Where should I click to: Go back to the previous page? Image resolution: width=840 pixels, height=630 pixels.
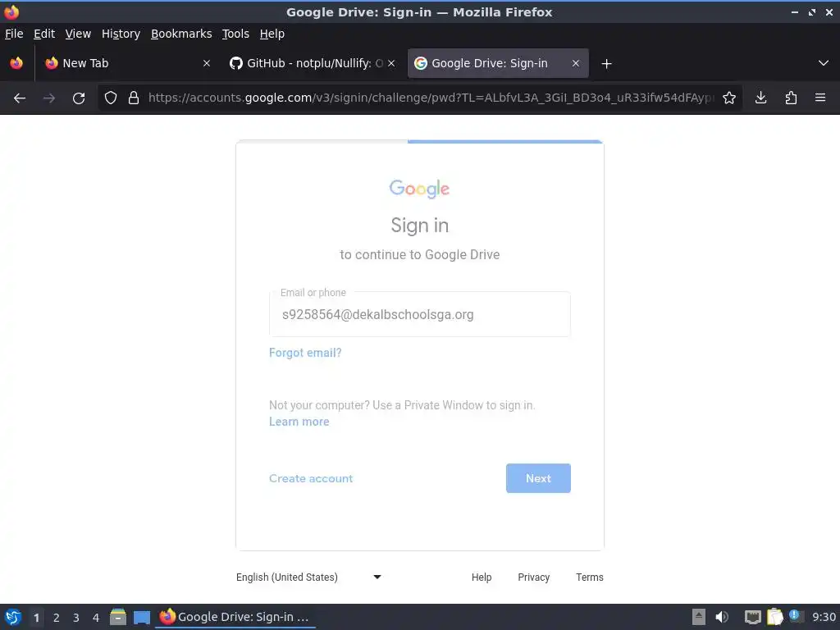[20, 98]
